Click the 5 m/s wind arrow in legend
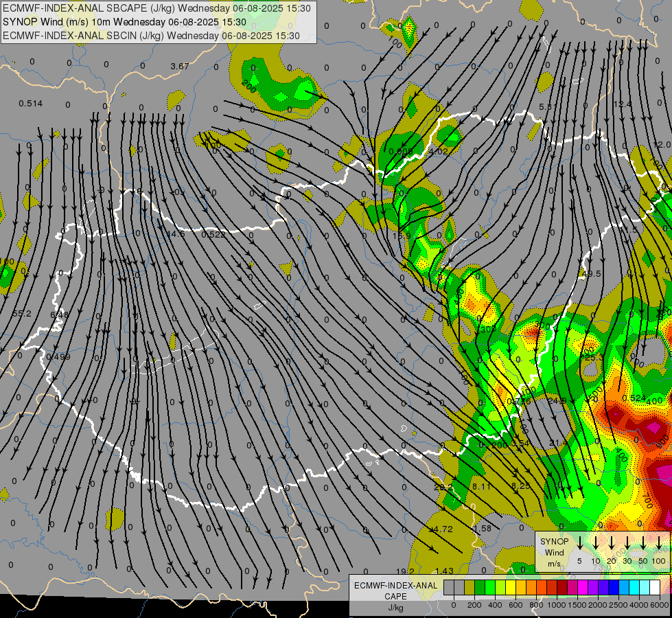Viewport: 672px width, 618px height. (x=579, y=542)
